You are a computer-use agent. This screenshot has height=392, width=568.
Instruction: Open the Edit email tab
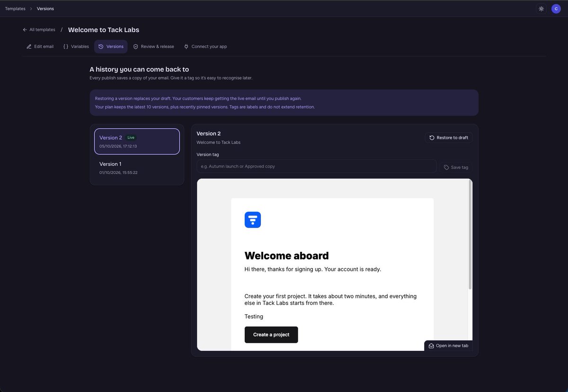pyautogui.click(x=40, y=47)
